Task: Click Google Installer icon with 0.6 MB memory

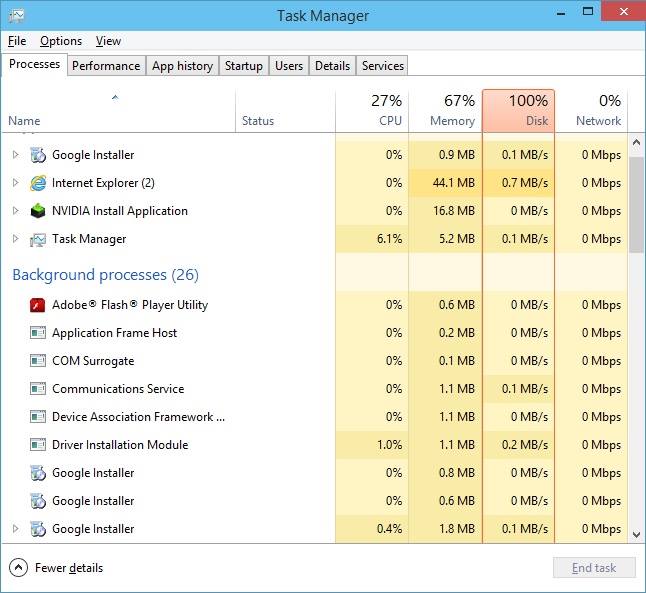Action: pyautogui.click(x=38, y=501)
